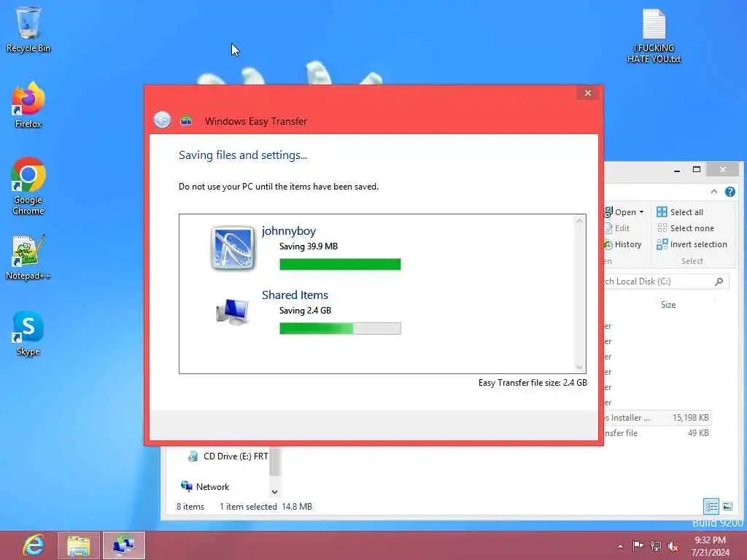Viewport: 747px width, 560px height.
Task: Select the text file icon on desktop
Action: point(654,36)
